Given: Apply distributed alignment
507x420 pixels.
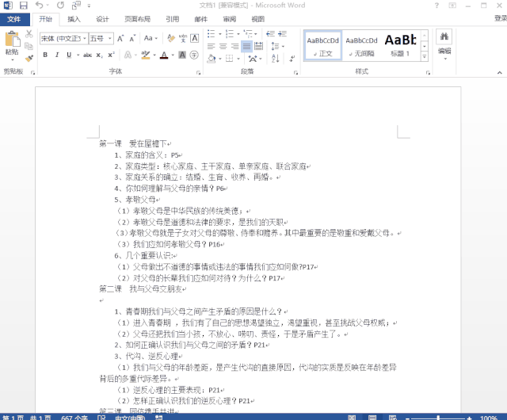Looking at the screenshot, I should click(x=258, y=46).
